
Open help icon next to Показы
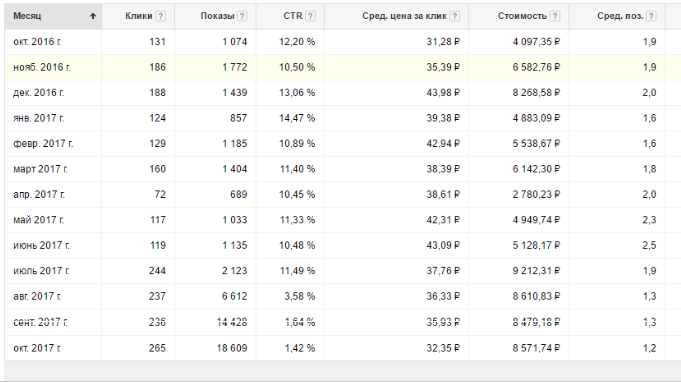click(x=242, y=16)
